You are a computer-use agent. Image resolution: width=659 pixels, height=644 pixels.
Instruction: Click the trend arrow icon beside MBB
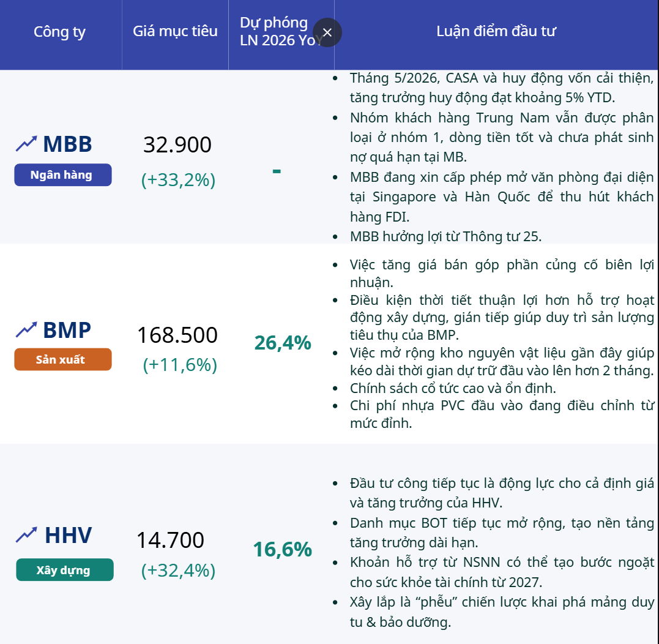pos(26,144)
